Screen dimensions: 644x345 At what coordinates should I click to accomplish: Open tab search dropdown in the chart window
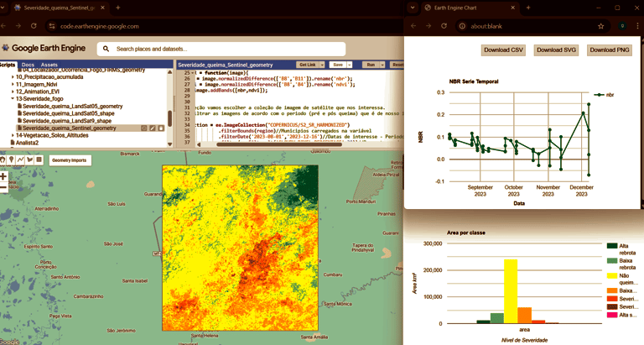pyautogui.click(x=413, y=8)
